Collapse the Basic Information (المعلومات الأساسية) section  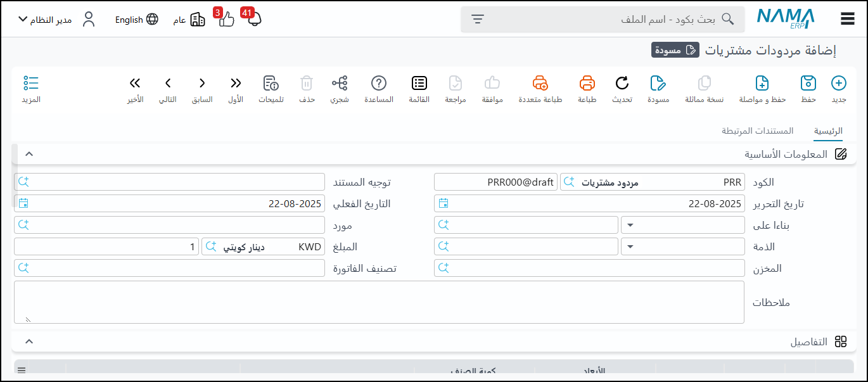coord(29,154)
